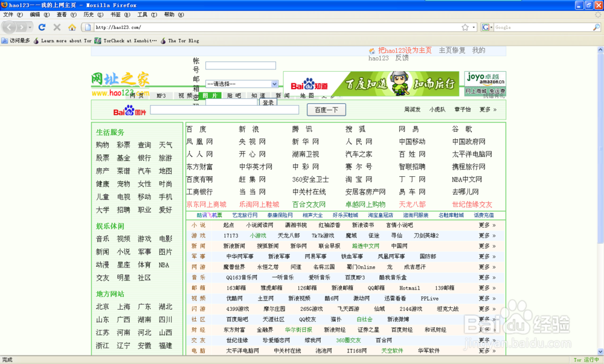Click the 周润发 hot search link
Screen dimensions: 604x364
tap(412, 110)
